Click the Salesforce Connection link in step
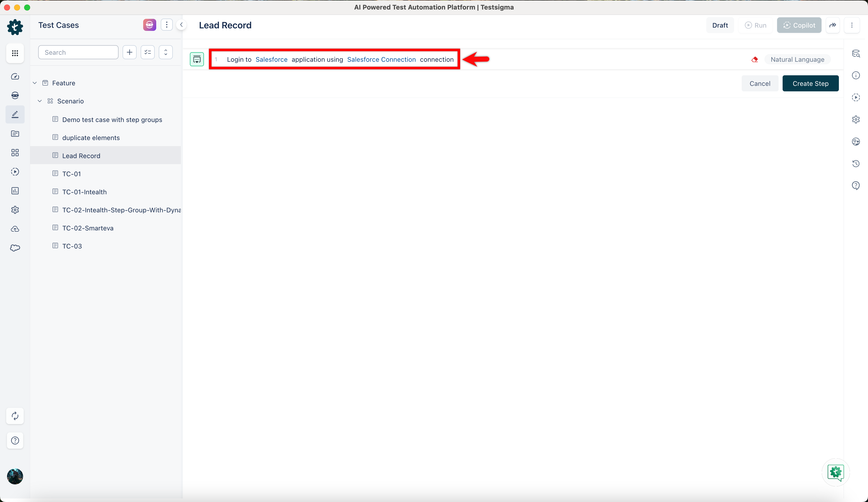 pyautogui.click(x=381, y=59)
